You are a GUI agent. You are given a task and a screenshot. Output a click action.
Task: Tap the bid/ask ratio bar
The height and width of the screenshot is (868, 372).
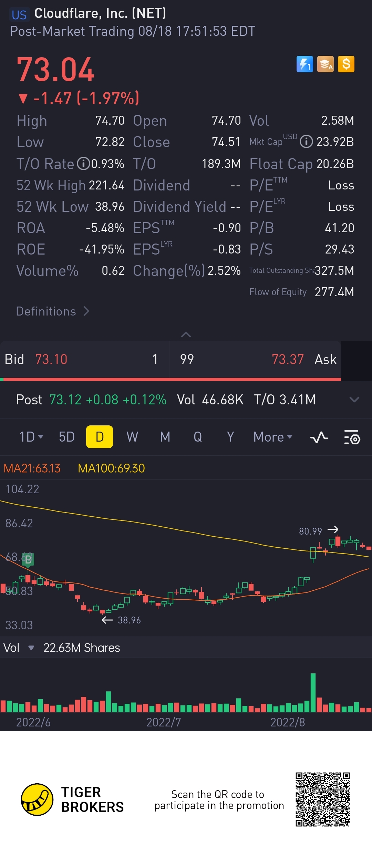pos(170,379)
